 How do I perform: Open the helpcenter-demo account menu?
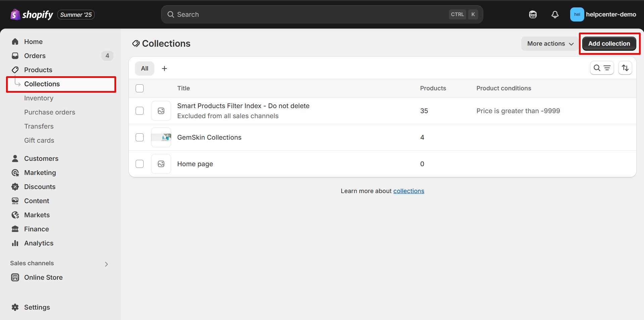point(603,14)
